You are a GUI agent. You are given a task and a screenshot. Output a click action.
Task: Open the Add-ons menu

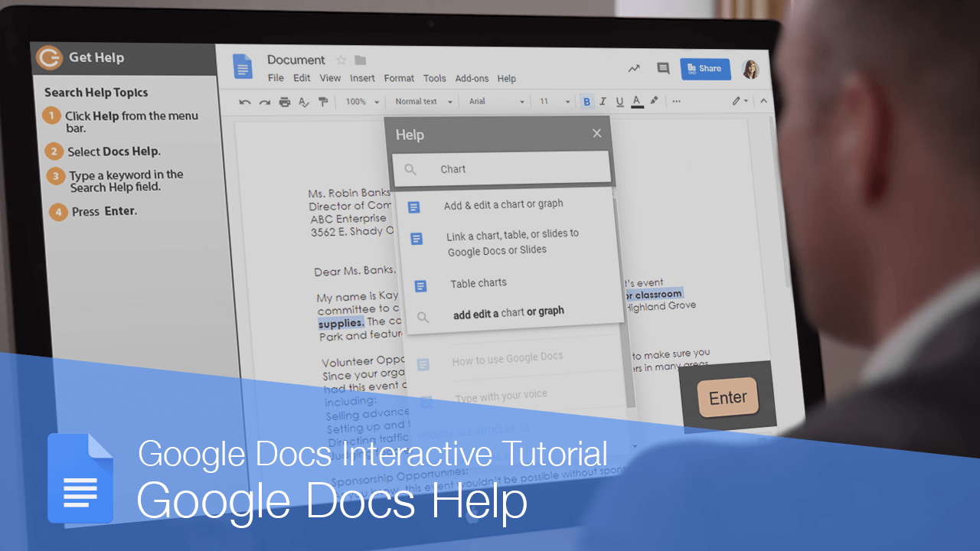pyautogui.click(x=472, y=78)
